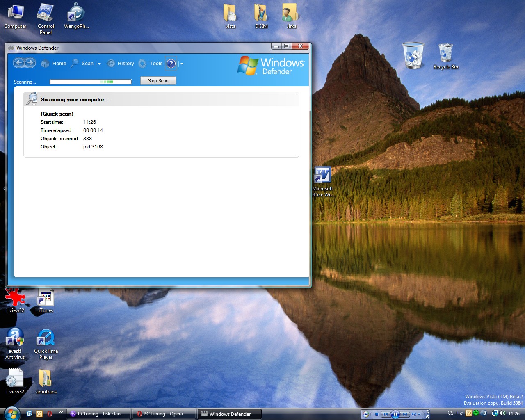
Task: Click the avast tray icon
Action: coord(484,413)
